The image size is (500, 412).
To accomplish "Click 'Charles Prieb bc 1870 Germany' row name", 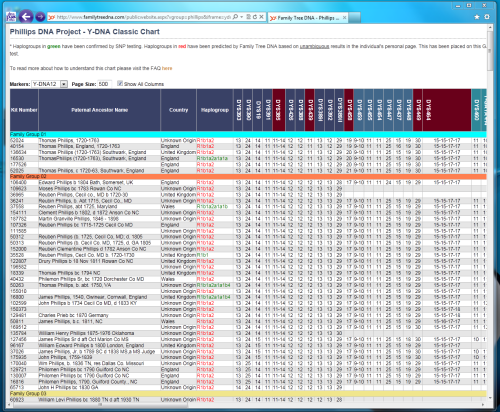I will click(73, 315).
